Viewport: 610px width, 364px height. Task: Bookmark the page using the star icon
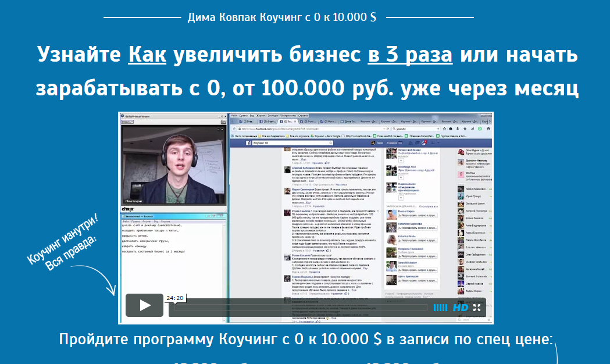445,129
